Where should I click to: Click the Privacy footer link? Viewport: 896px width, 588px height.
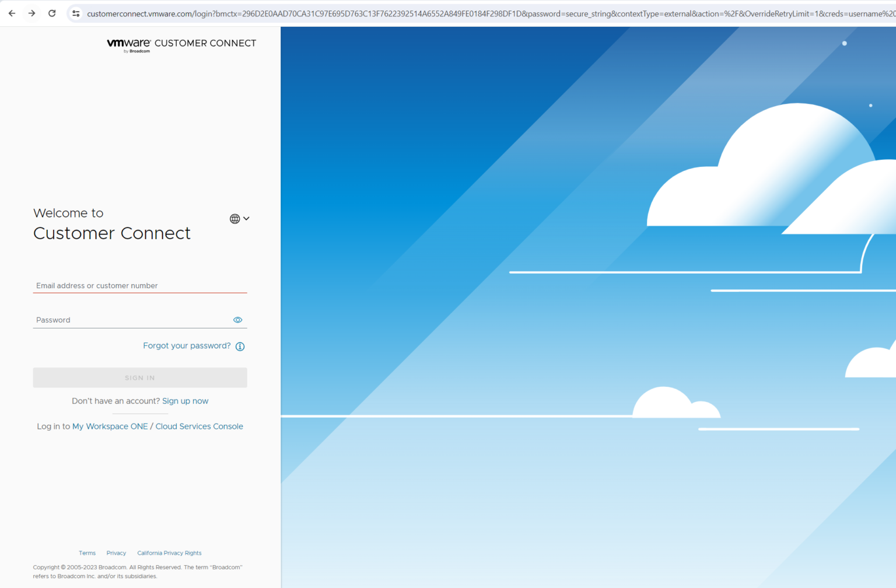pos(116,552)
